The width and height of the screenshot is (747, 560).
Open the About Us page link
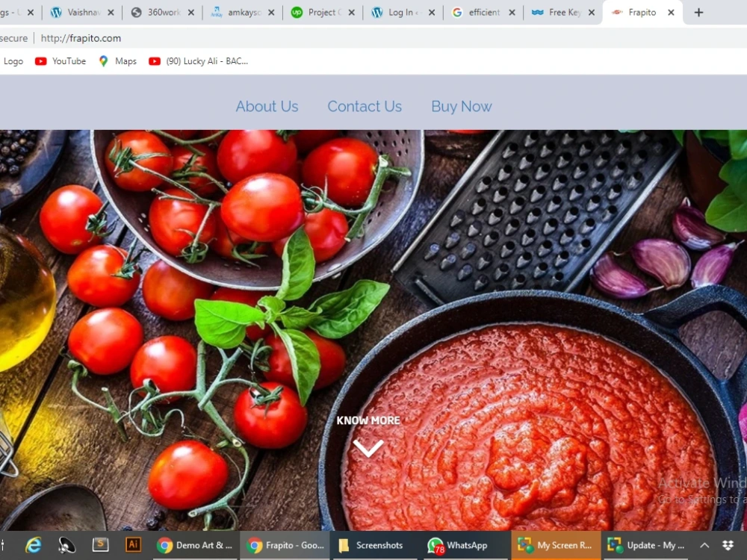click(267, 106)
